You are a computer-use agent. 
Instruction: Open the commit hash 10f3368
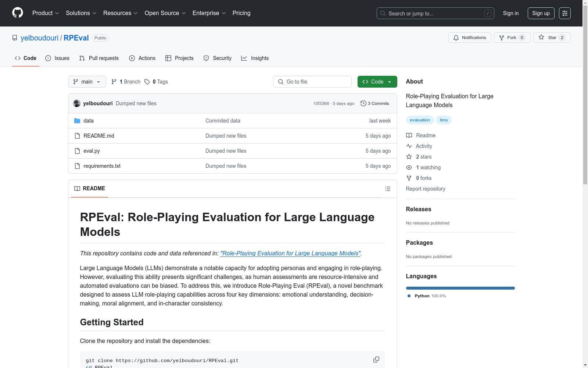(x=321, y=103)
